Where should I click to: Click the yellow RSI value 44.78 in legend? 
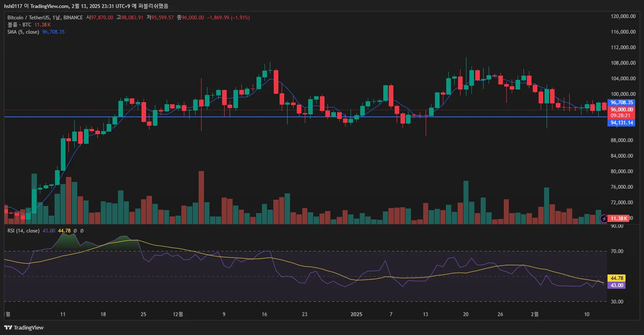(64, 231)
